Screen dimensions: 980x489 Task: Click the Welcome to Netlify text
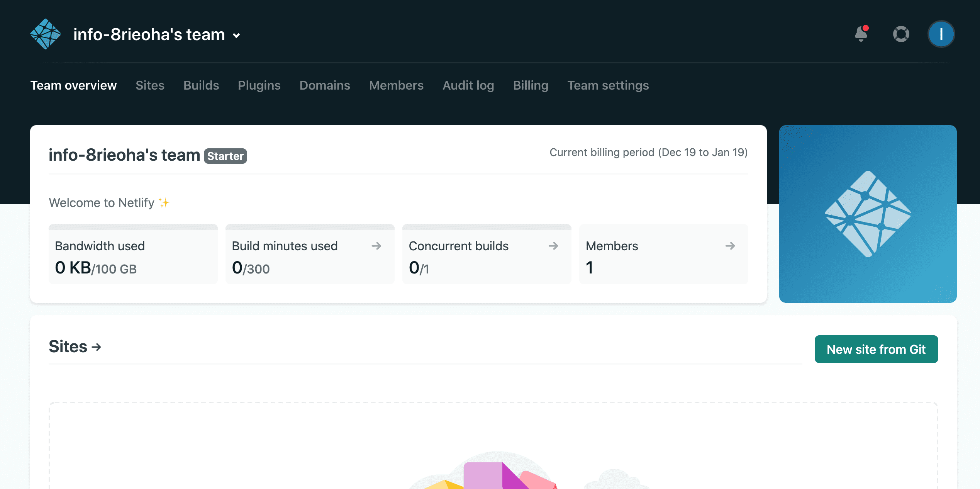(x=109, y=203)
